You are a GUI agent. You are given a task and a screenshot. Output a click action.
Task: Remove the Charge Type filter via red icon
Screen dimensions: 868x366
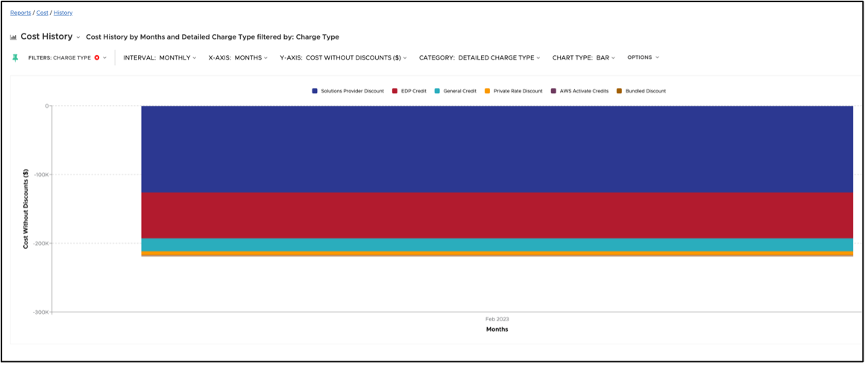(97, 57)
